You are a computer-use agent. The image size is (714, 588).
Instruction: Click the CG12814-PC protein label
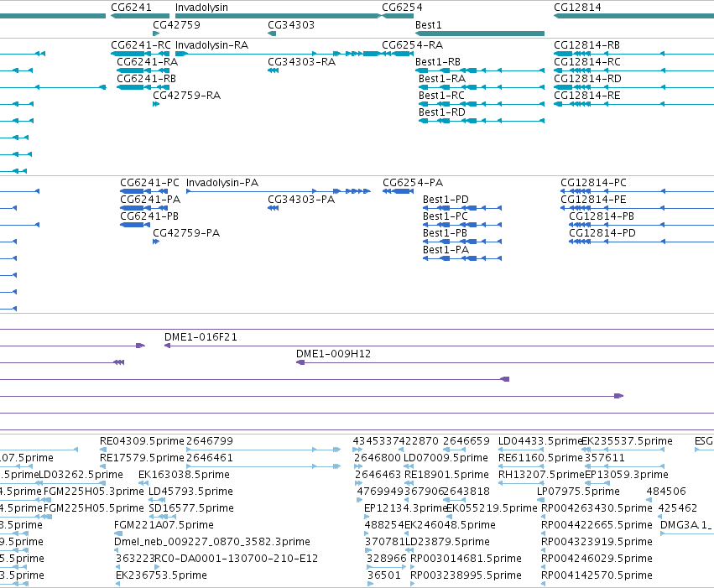(x=594, y=183)
